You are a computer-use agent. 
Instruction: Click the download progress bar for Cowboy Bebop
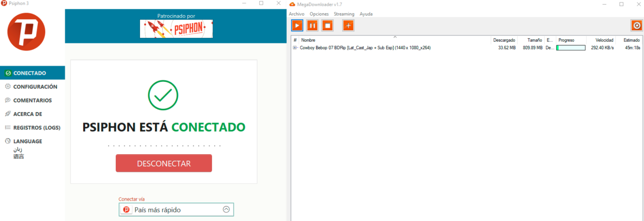[571, 48]
